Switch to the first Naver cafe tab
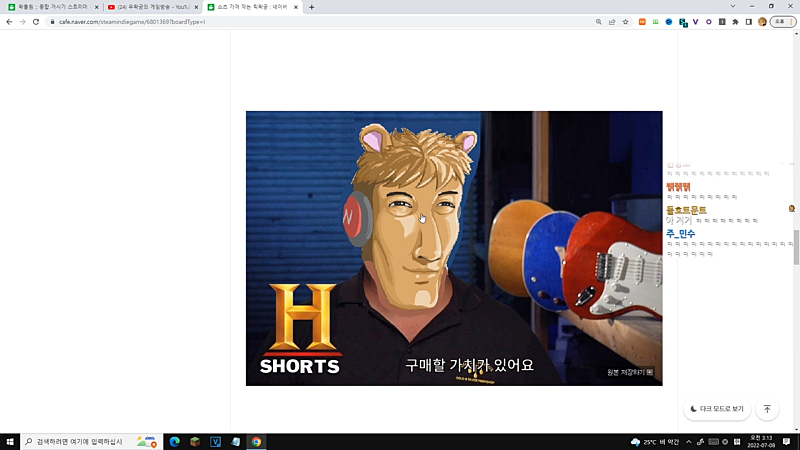The width and height of the screenshot is (800, 450). [x=52, y=7]
